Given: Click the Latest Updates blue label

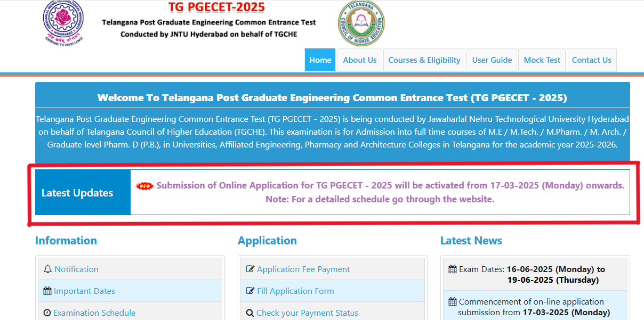Looking at the screenshot, I should 77,193.
